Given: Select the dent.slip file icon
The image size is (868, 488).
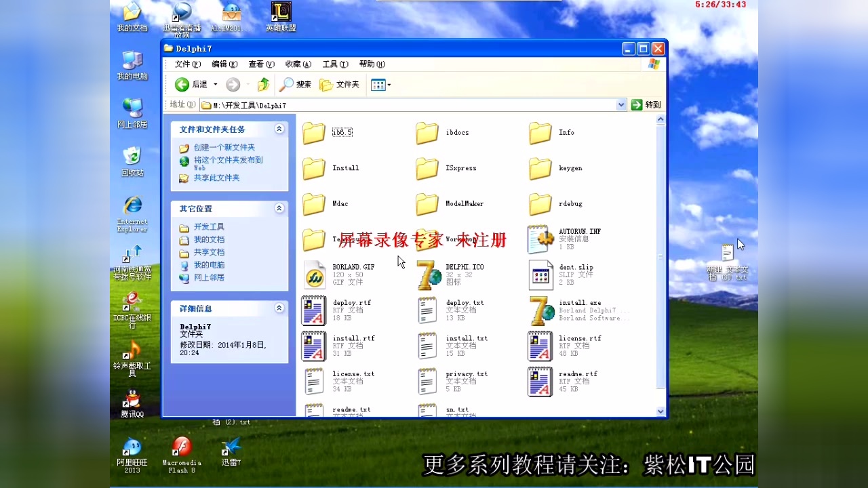Looking at the screenshot, I should 540,274.
